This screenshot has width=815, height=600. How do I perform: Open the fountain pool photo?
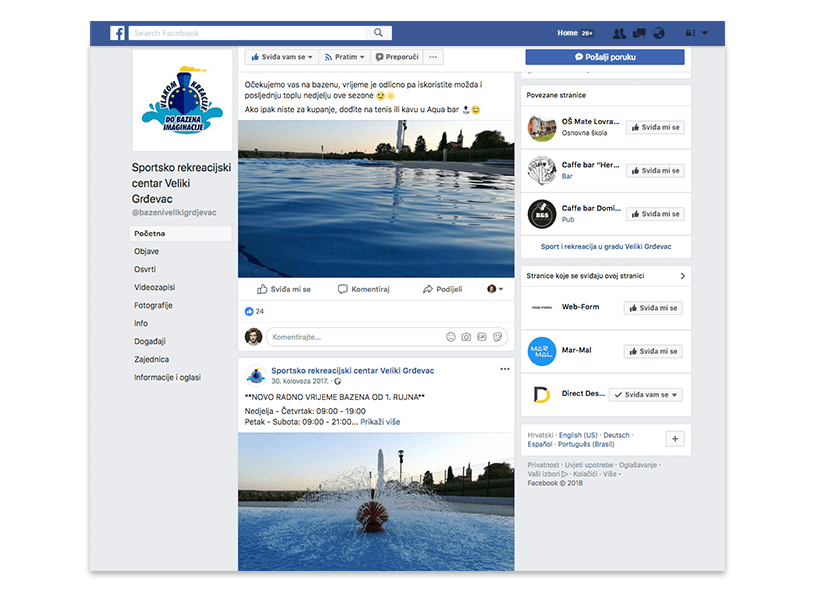coord(376,502)
